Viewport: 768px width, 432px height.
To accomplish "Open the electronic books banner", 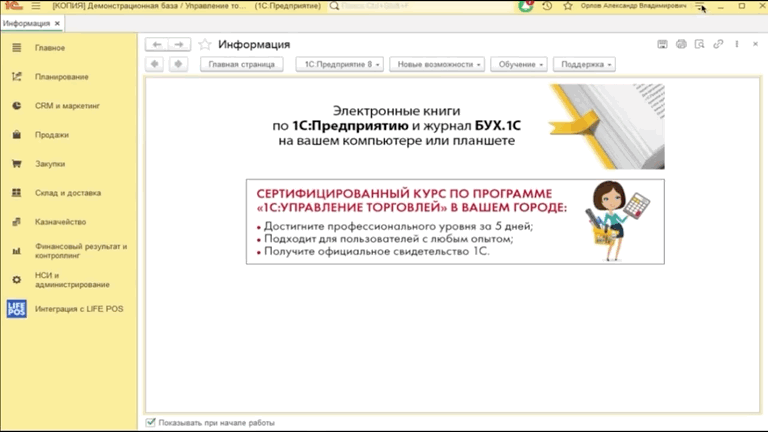I will (455, 126).
